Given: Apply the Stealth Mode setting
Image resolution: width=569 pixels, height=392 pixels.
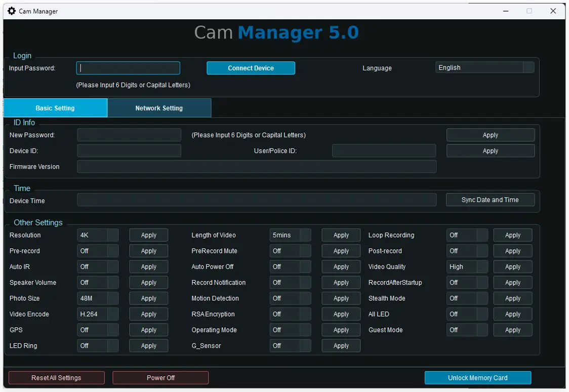Looking at the screenshot, I should point(513,298).
